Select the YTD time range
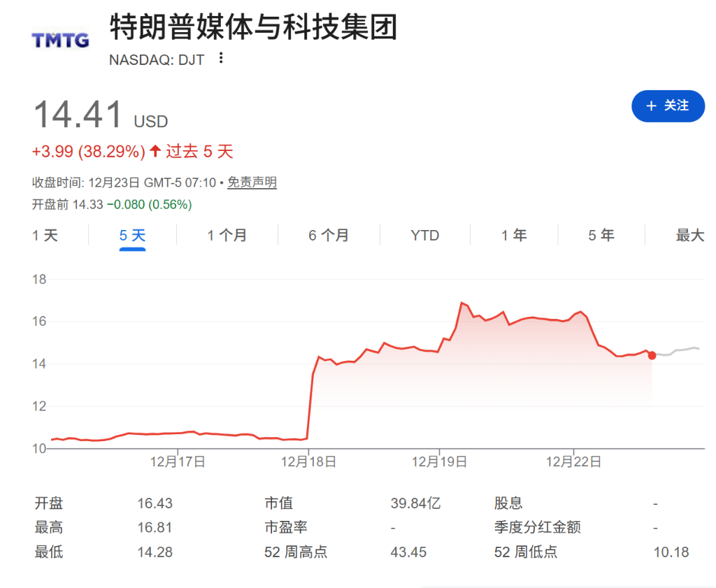The image size is (716, 588). click(425, 236)
